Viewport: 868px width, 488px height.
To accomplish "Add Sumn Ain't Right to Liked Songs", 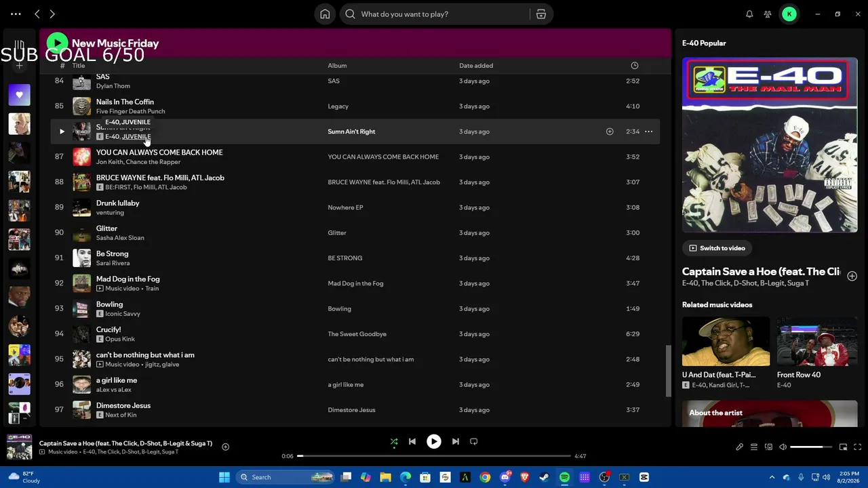I will point(610,131).
